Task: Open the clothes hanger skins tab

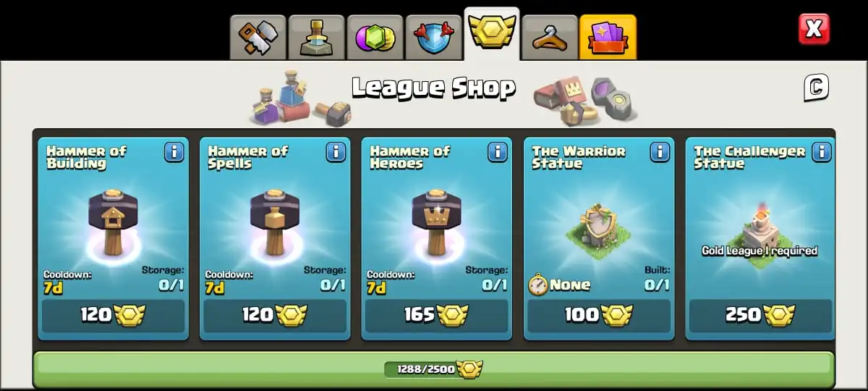Action: [550, 37]
